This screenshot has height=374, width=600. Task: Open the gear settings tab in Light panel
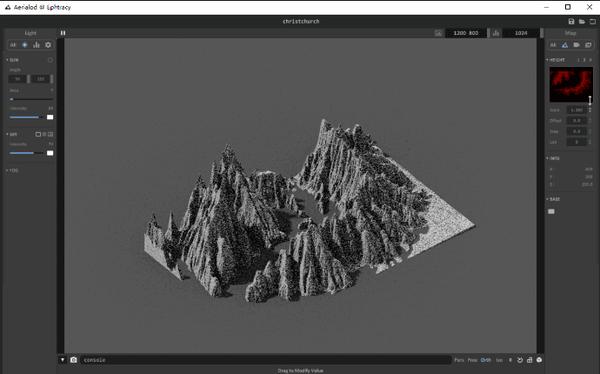click(x=48, y=45)
